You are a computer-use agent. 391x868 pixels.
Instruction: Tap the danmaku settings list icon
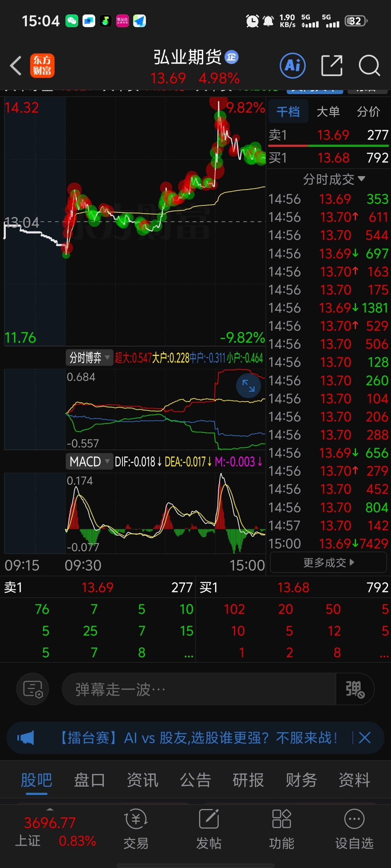coord(33,689)
